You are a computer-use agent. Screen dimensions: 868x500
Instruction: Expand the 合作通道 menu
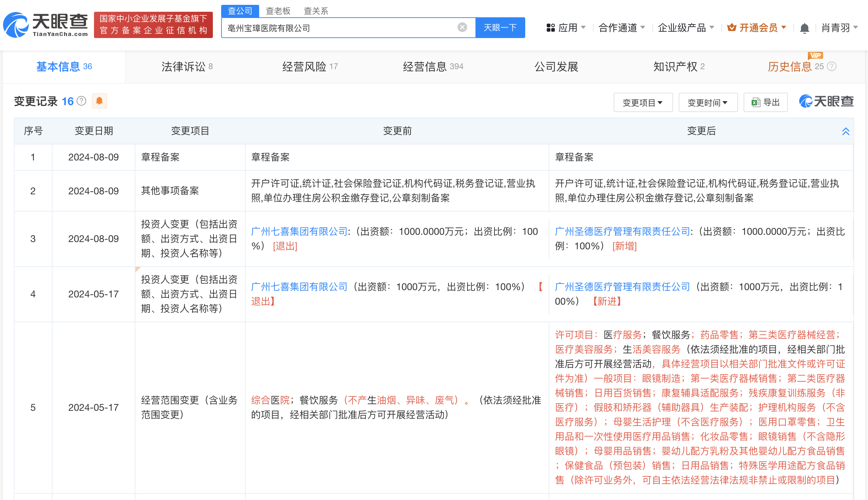click(x=622, y=28)
